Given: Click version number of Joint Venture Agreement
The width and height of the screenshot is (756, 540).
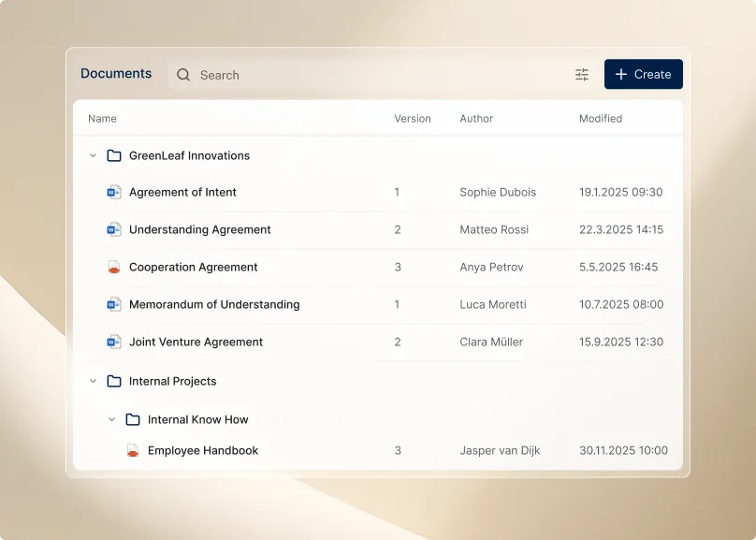Looking at the screenshot, I should pos(398,342).
